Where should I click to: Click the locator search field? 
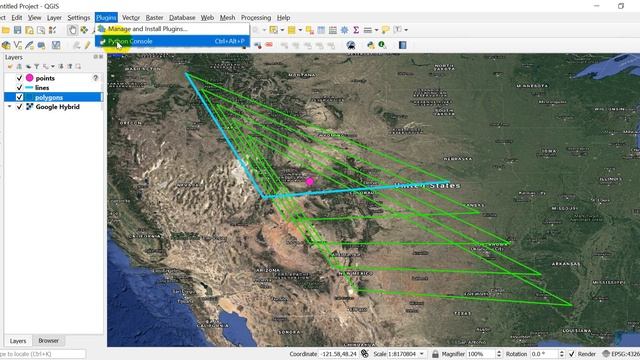pos(42,354)
